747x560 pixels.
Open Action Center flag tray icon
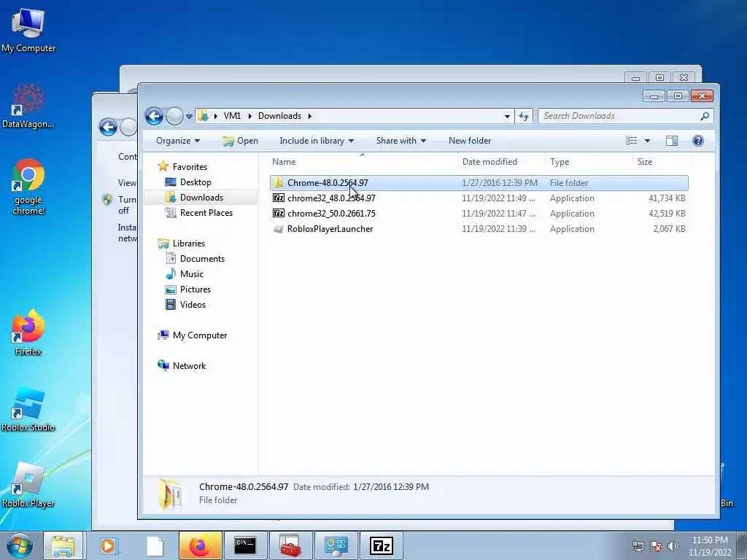pos(656,546)
